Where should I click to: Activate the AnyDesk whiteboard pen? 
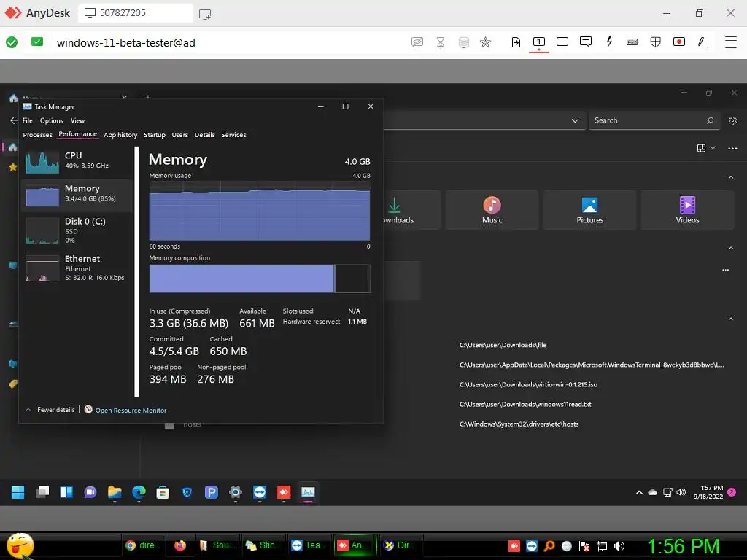click(703, 42)
